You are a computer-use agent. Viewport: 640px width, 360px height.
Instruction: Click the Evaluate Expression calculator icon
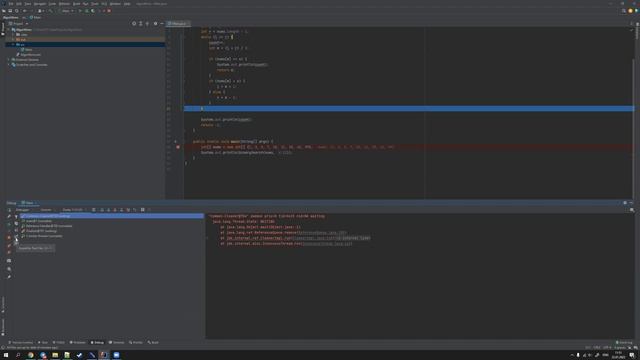coord(142,210)
